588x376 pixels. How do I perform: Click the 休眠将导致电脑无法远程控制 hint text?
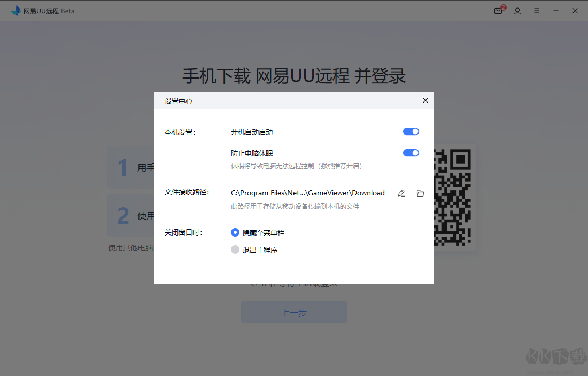tap(296, 166)
